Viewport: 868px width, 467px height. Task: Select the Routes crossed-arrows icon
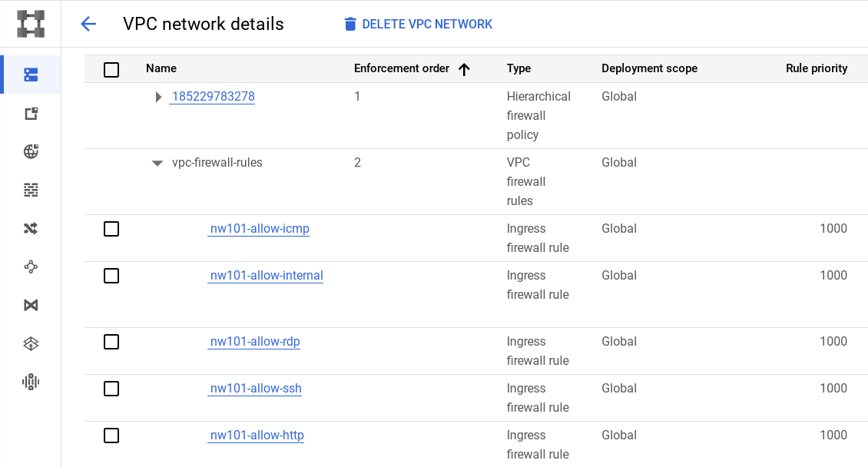30,228
